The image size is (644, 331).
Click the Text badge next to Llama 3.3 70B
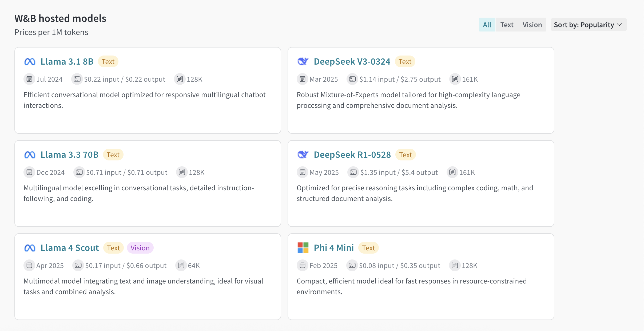[113, 155]
